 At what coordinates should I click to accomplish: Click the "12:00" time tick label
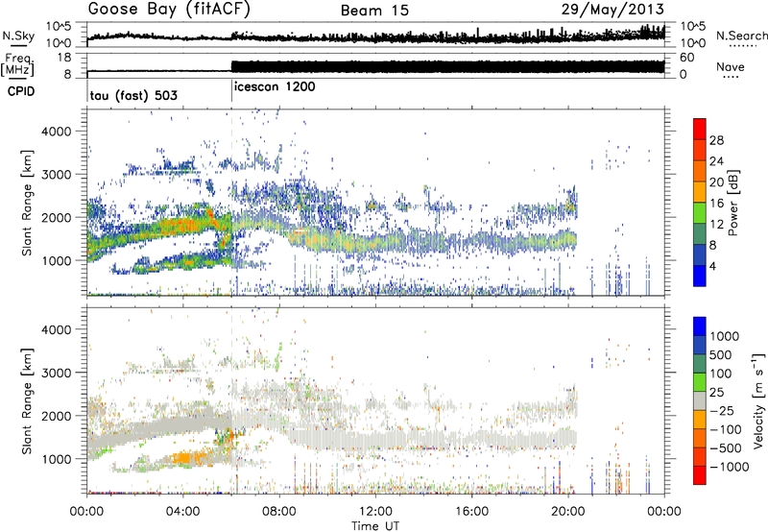[x=375, y=512]
